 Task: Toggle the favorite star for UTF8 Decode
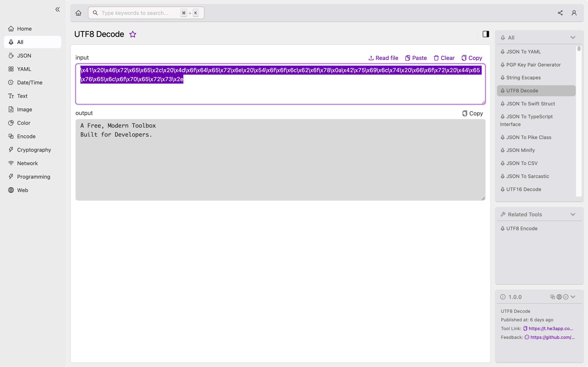(133, 34)
